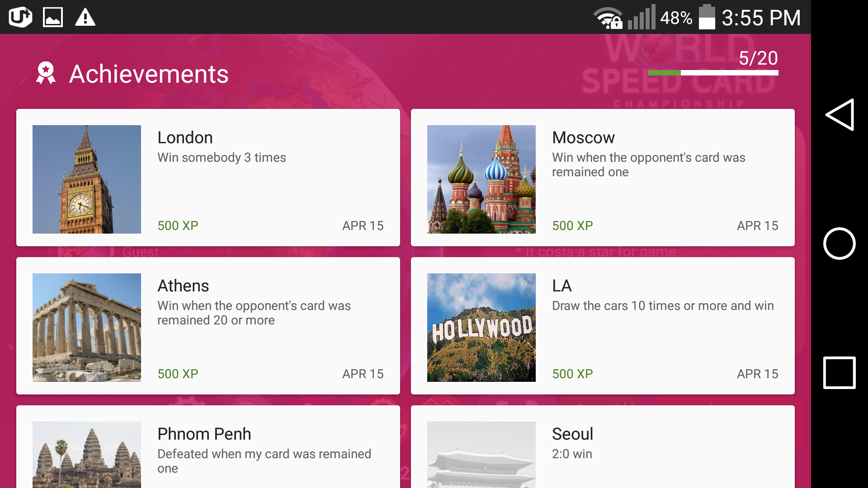Screen dimensions: 868x488
Task: Select the locked Seoul achievement card
Action: [603, 447]
